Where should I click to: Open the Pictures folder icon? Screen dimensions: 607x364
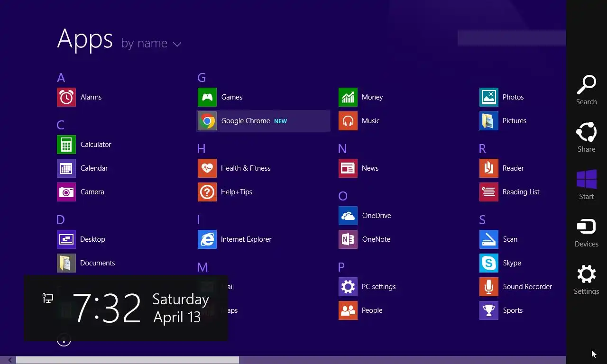pos(489,121)
